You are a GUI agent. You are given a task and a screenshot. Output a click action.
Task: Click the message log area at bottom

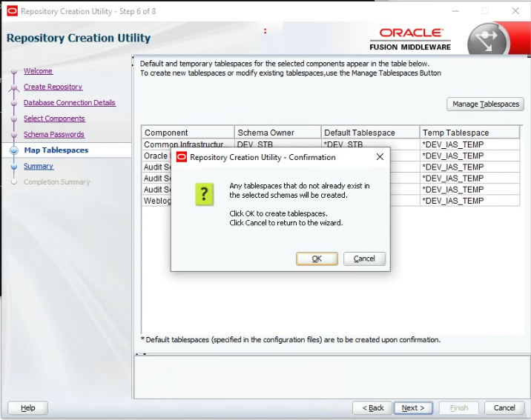pyautogui.click(x=332, y=377)
